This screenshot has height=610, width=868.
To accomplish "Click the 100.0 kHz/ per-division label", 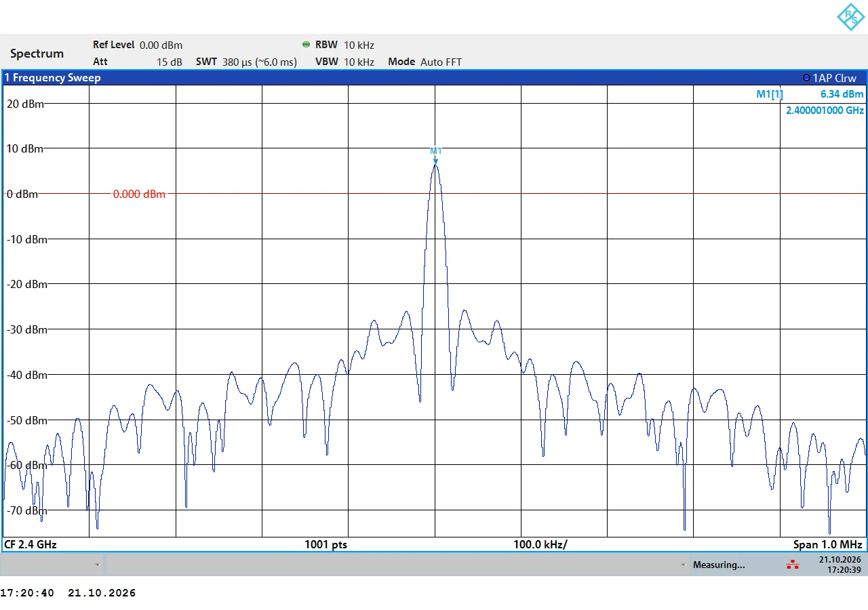I will pos(540,544).
